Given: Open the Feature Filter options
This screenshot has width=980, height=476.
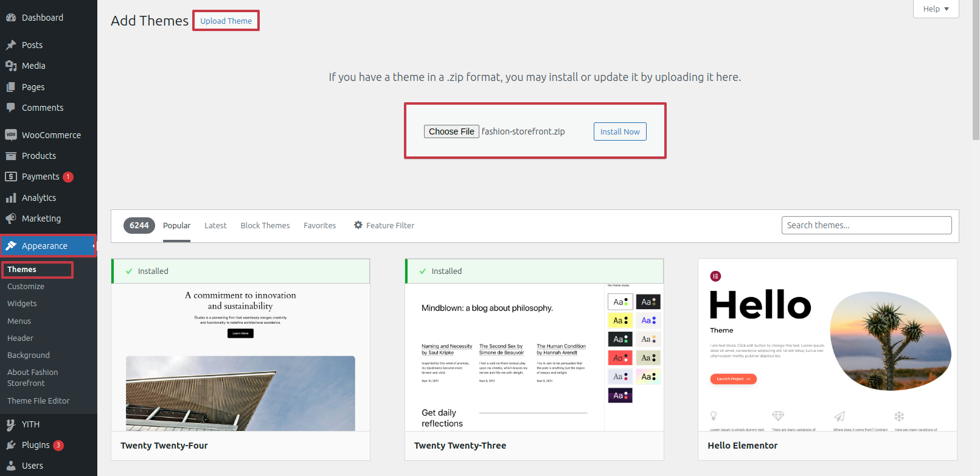Looking at the screenshot, I should tap(384, 226).
